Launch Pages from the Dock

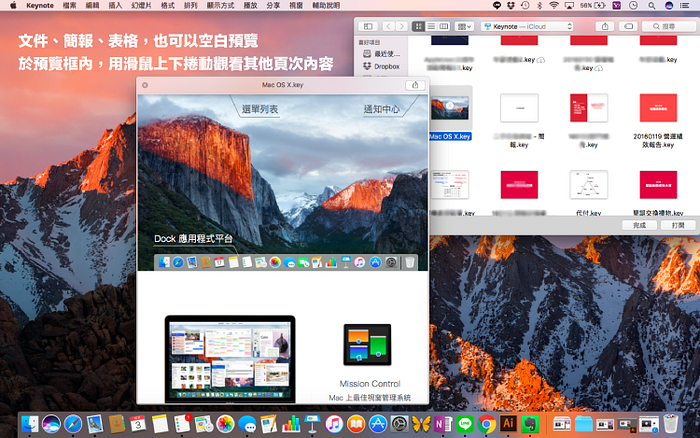(x=269, y=424)
